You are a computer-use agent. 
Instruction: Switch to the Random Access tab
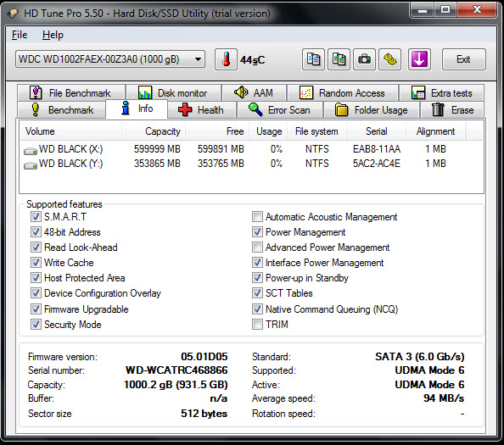[343, 92]
